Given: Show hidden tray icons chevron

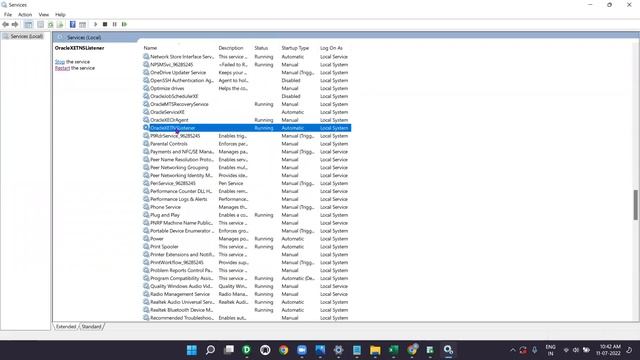Looking at the screenshot, I should pyautogui.click(x=513, y=350).
